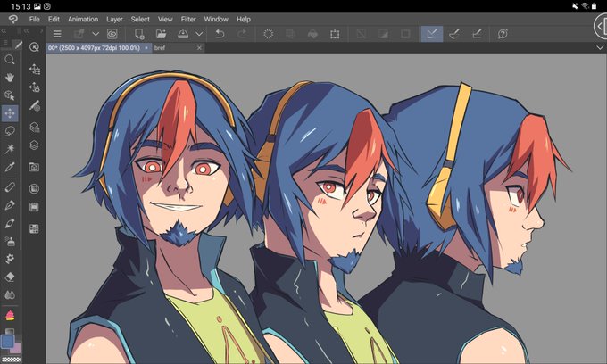Image resolution: width=607 pixels, height=364 pixels.
Task: Open the Layer menu
Action: click(114, 19)
